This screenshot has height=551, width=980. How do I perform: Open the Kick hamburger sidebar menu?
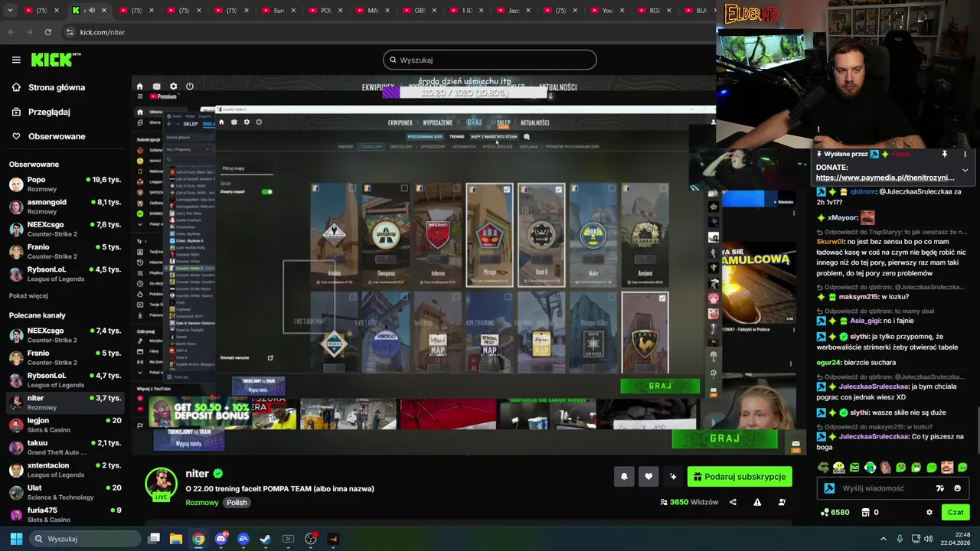pos(16,60)
